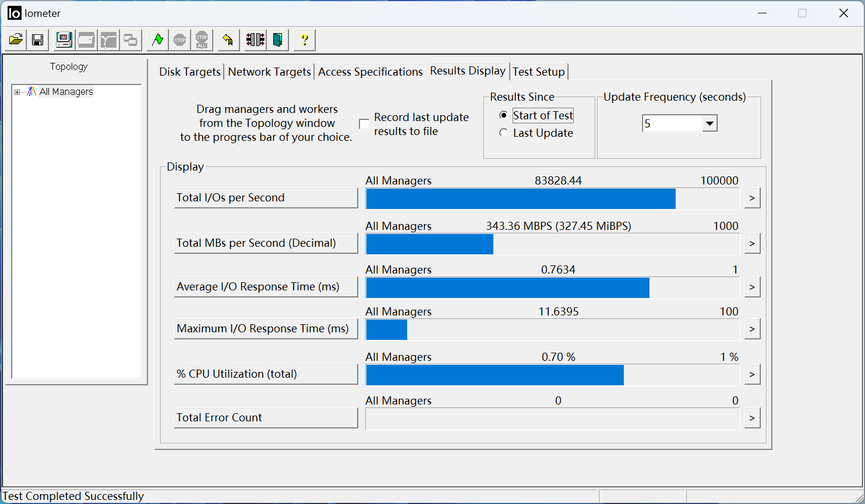Click the Average I/O Response Time progress bar
The image size is (865, 504).
[x=553, y=288]
